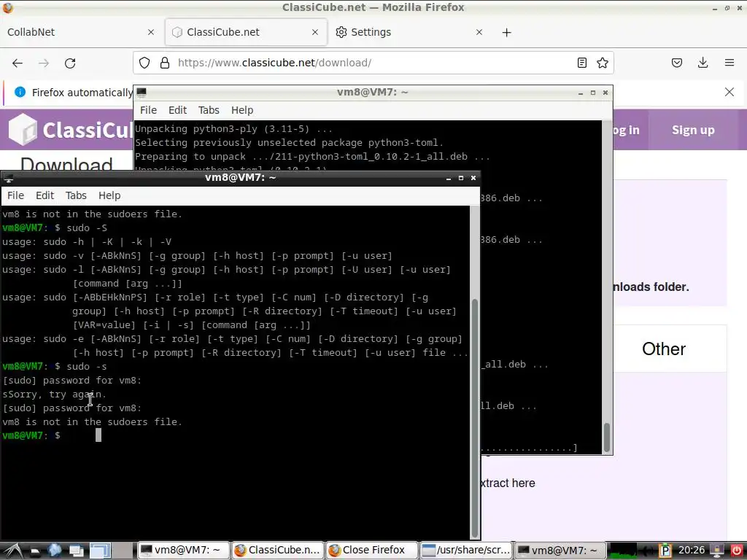
Task: Click the network monitor tray icon
Action: [x=716, y=551]
